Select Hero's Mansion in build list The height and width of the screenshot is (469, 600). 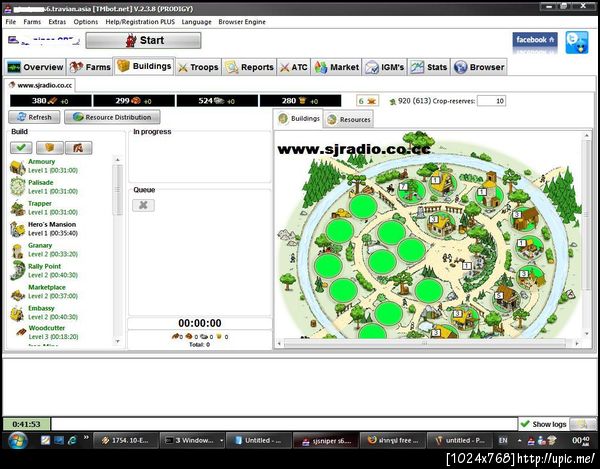tap(53, 229)
